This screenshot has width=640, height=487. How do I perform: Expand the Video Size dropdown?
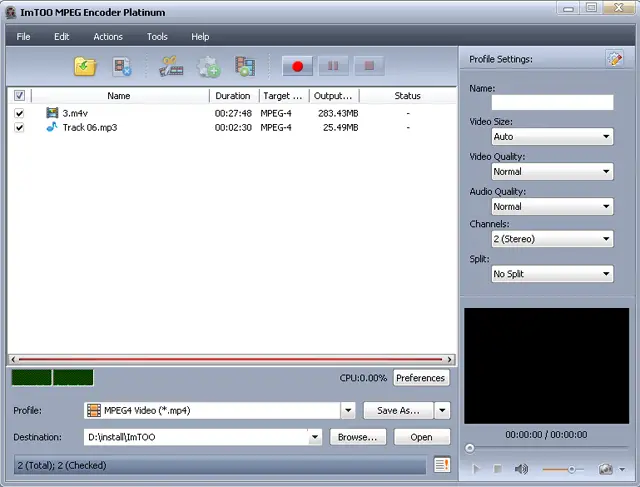tap(607, 137)
